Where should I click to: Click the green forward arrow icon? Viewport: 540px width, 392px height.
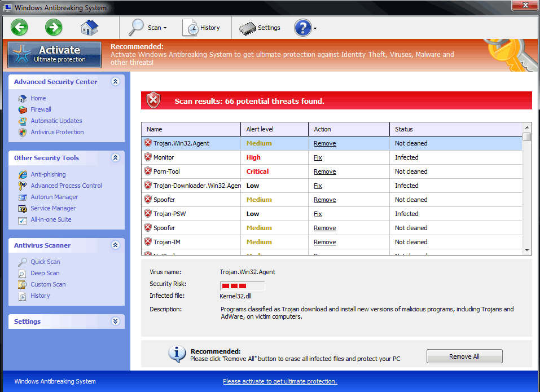coord(54,27)
